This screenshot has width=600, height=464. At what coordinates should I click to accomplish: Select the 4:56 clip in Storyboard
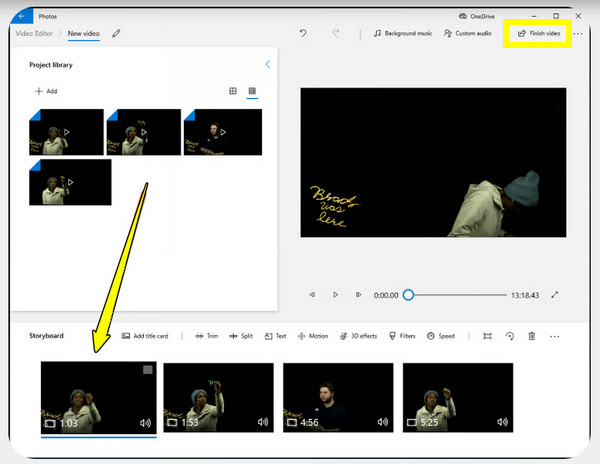(337, 397)
